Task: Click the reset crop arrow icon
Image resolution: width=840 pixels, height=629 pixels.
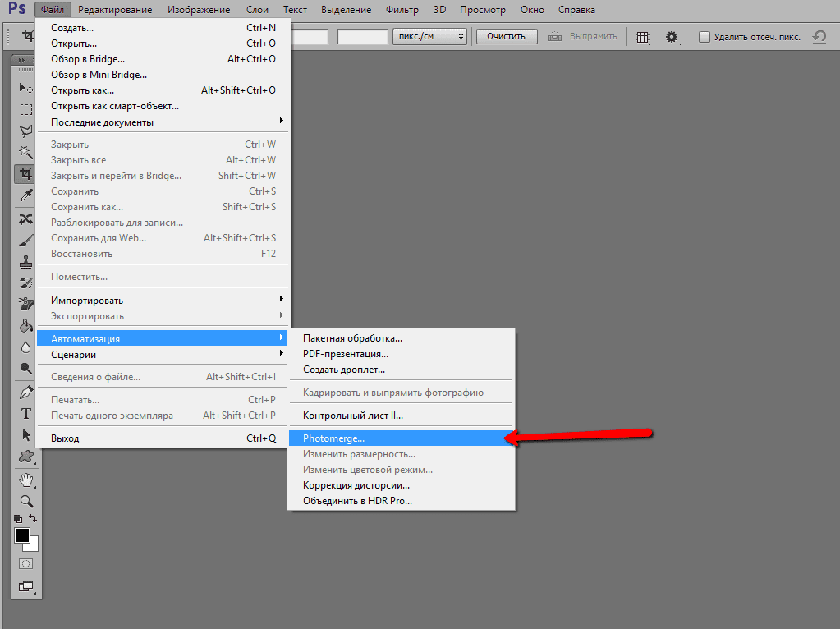Action: click(x=819, y=36)
